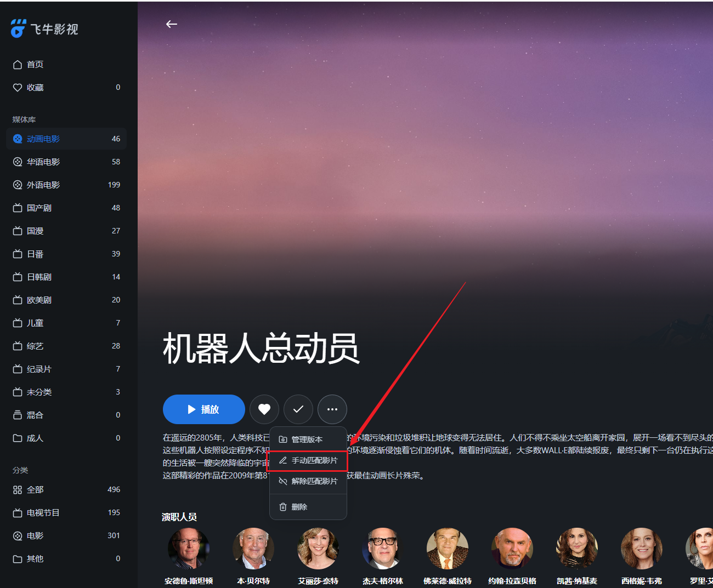713x588 pixels.
Task: Click the 飞牛影视 logo icon
Action: (x=18, y=28)
